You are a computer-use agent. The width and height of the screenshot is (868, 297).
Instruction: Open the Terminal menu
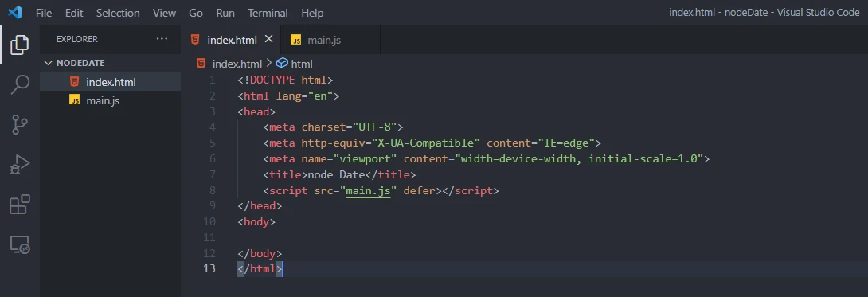point(268,13)
